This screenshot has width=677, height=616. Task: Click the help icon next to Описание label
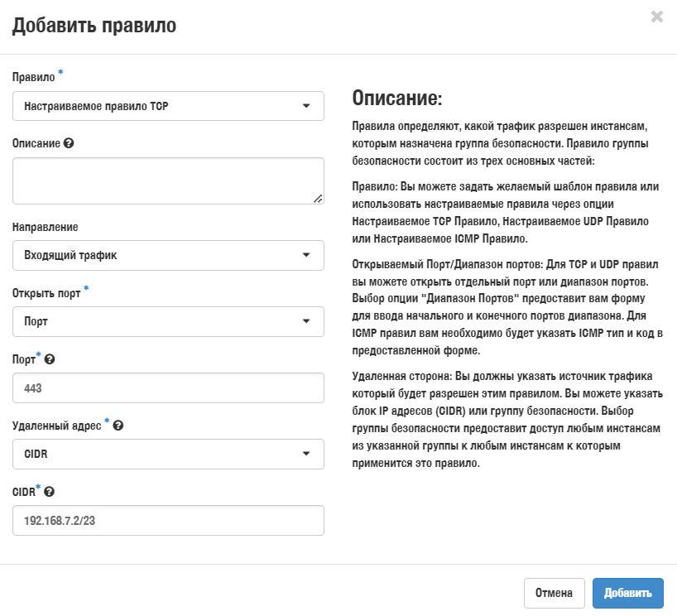69,142
